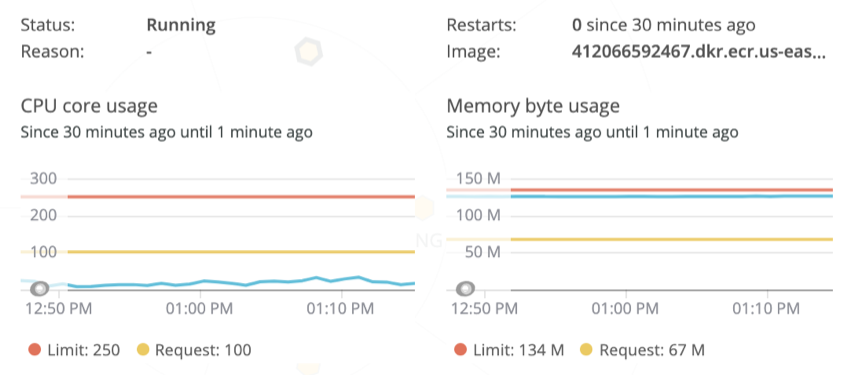The width and height of the screenshot is (864, 375).
Task: Toggle the Limit: 134 M series label
Action: tap(519, 350)
